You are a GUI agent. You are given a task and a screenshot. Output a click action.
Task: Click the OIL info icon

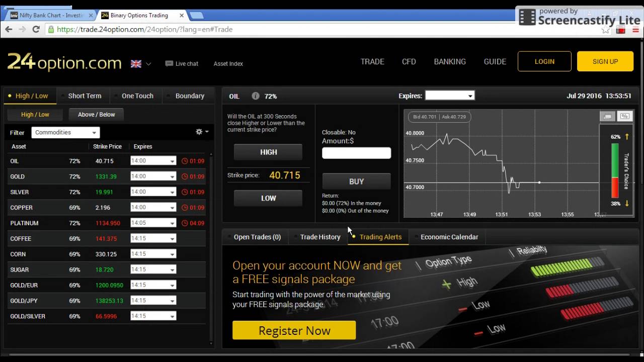(x=256, y=96)
